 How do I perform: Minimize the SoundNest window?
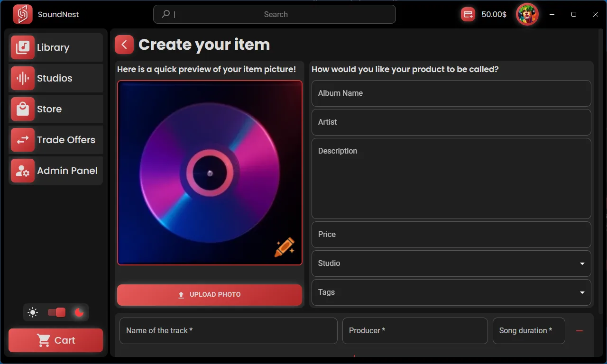tap(552, 14)
